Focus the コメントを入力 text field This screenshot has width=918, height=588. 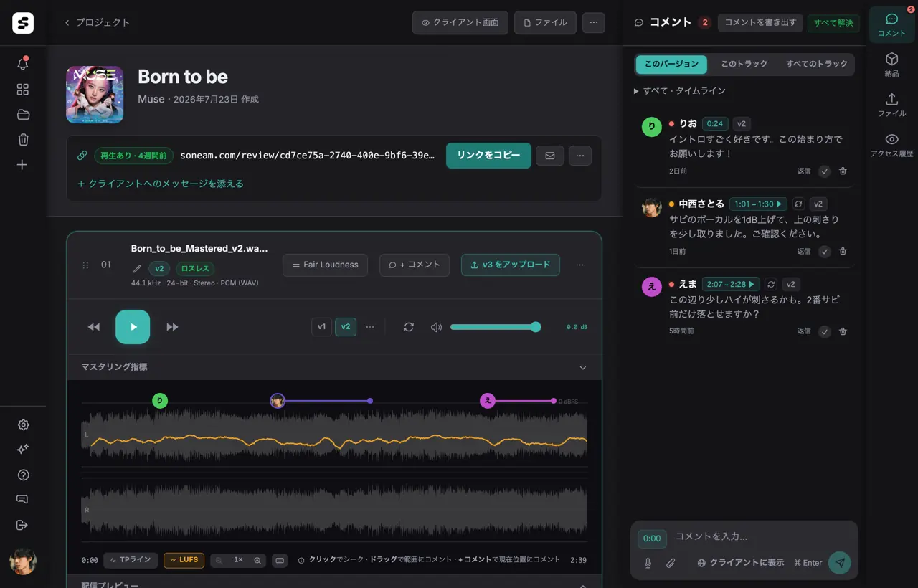(763, 536)
